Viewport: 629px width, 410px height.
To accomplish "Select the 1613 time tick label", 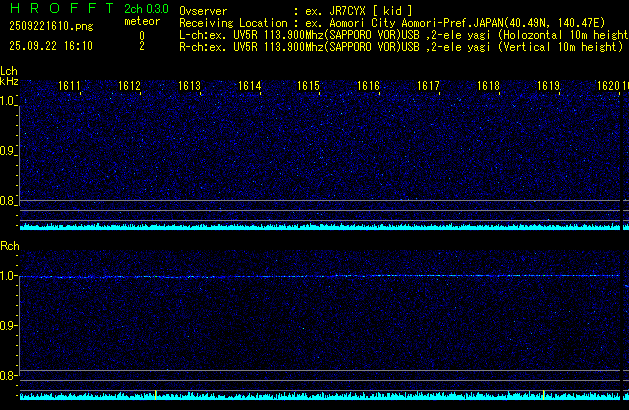I will click(x=190, y=87).
